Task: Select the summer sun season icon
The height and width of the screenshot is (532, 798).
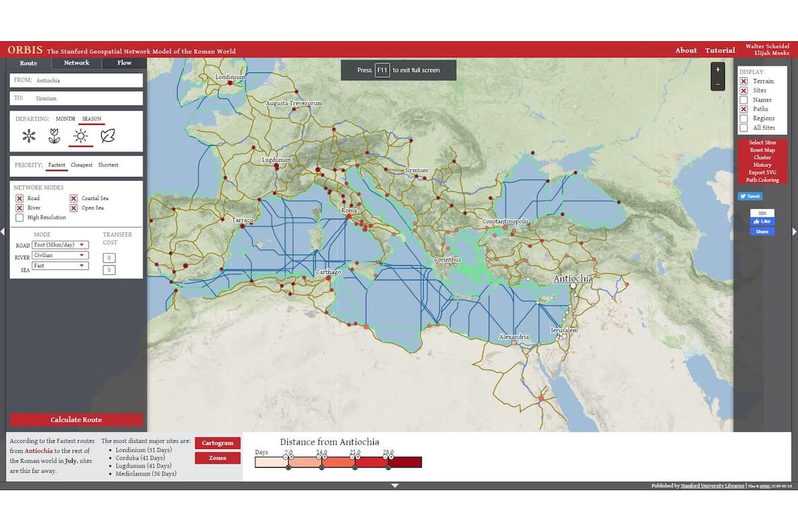Action: pyautogui.click(x=80, y=136)
